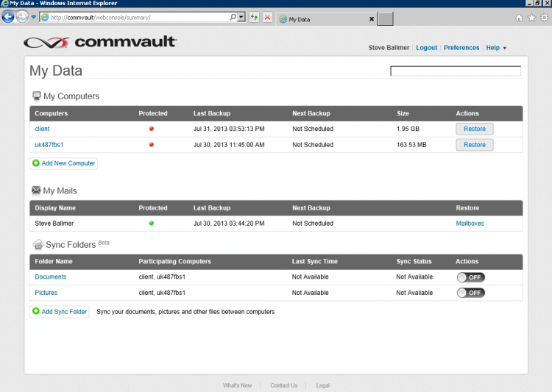
Task: Toggle the Documents sync switch on
Action: click(471, 277)
